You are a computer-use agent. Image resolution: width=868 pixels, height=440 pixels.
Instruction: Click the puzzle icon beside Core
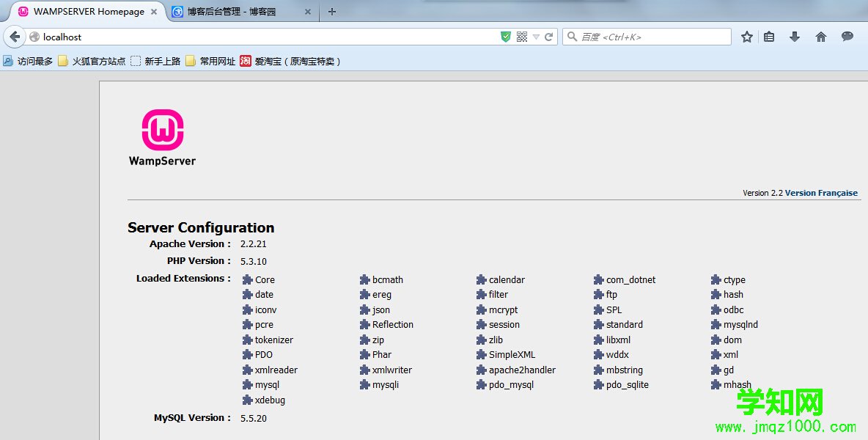tap(248, 279)
